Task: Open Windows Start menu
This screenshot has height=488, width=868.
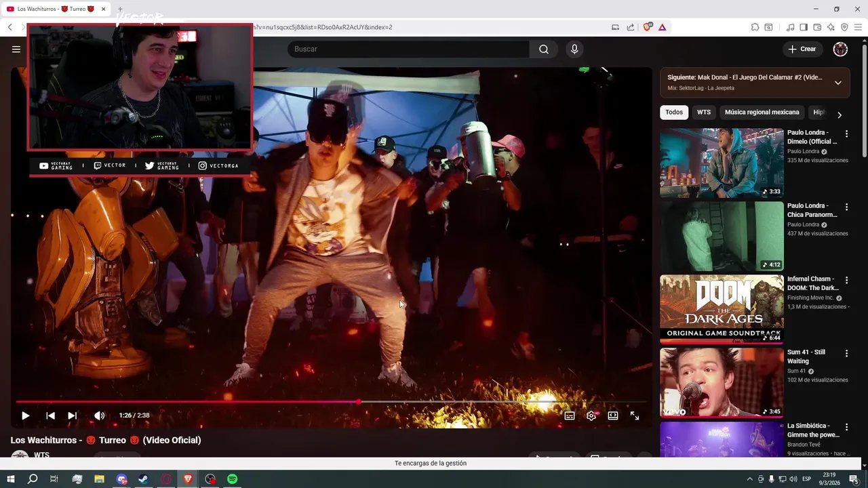Action: click(11, 479)
